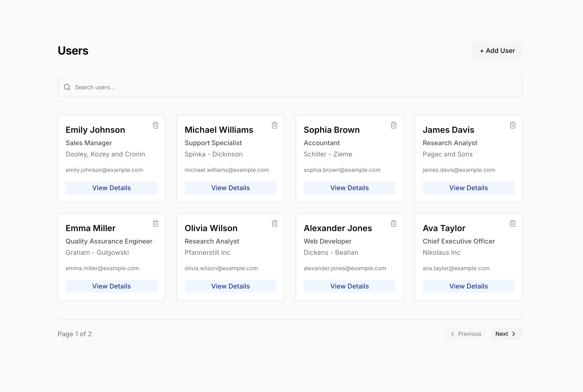The width and height of the screenshot is (583, 392).
Task: Delete Emma Miller with trash icon
Action: (156, 223)
